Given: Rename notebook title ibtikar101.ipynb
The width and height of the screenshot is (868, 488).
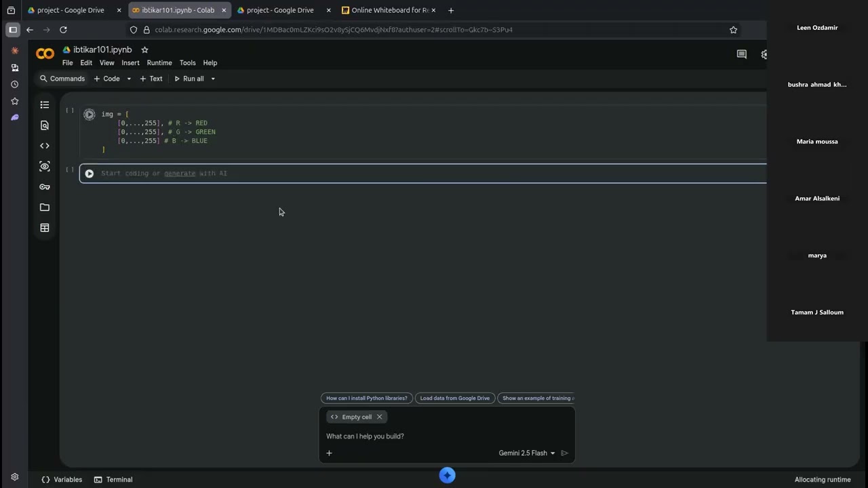Looking at the screenshot, I should coord(102,49).
